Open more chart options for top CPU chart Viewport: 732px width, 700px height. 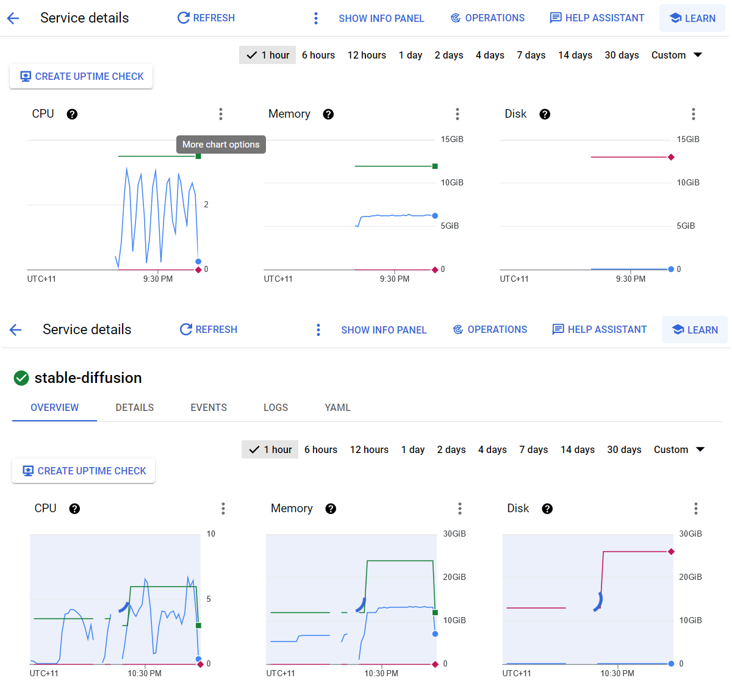pos(221,114)
